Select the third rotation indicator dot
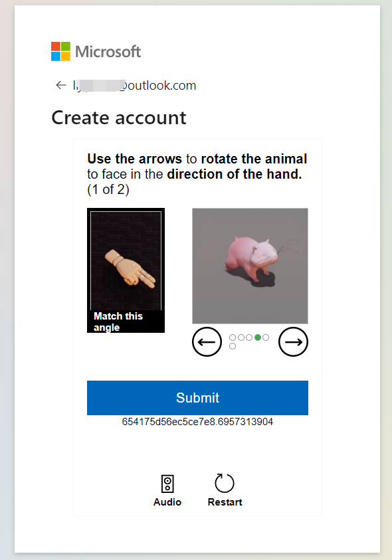The width and height of the screenshot is (392, 560). click(249, 337)
